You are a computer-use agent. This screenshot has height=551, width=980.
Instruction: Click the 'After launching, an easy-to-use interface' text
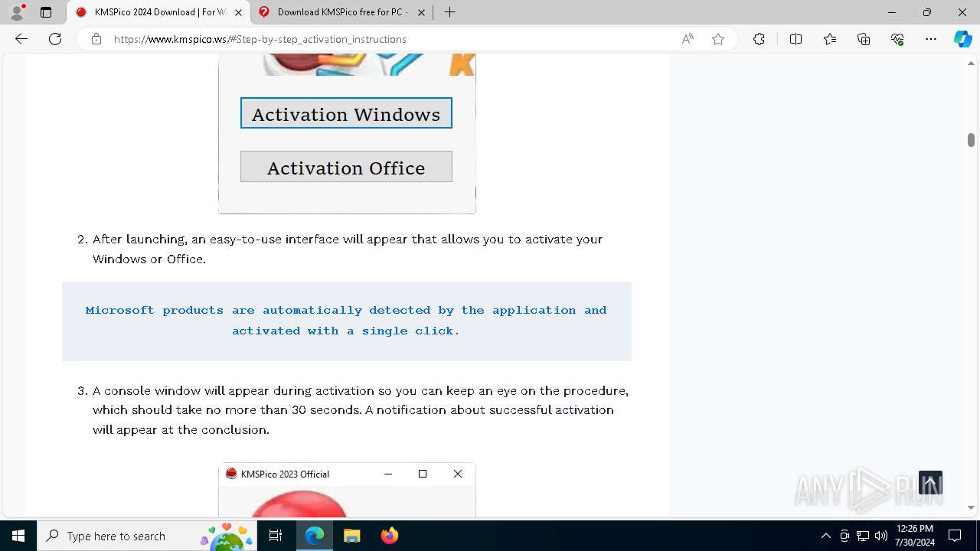pyautogui.click(x=348, y=249)
